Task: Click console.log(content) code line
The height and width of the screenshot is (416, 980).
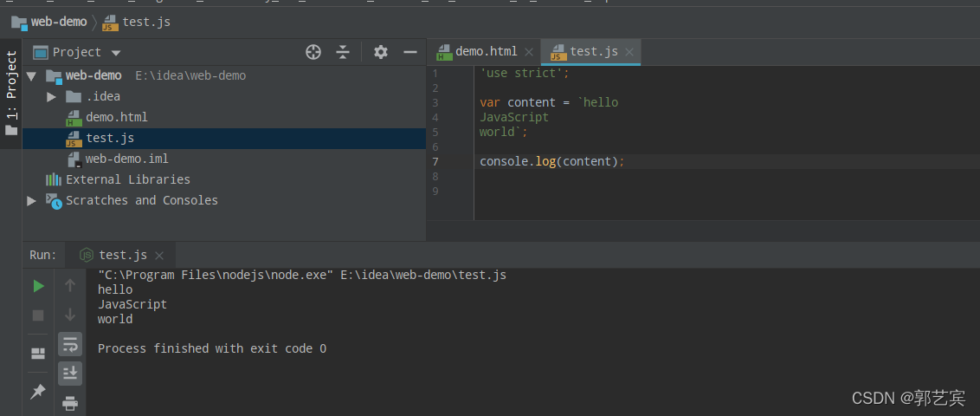Action: tap(551, 161)
